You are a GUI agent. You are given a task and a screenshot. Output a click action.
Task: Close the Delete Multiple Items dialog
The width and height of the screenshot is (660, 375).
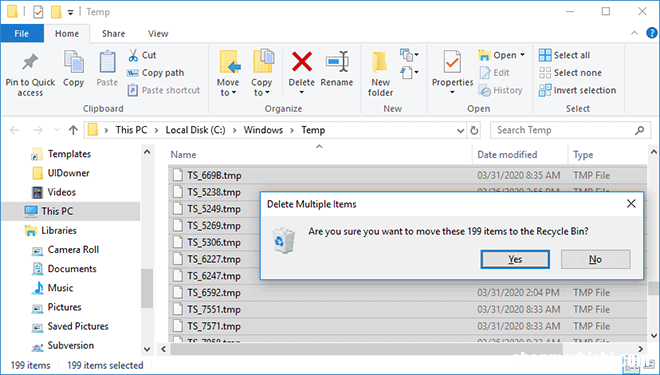[x=631, y=204]
